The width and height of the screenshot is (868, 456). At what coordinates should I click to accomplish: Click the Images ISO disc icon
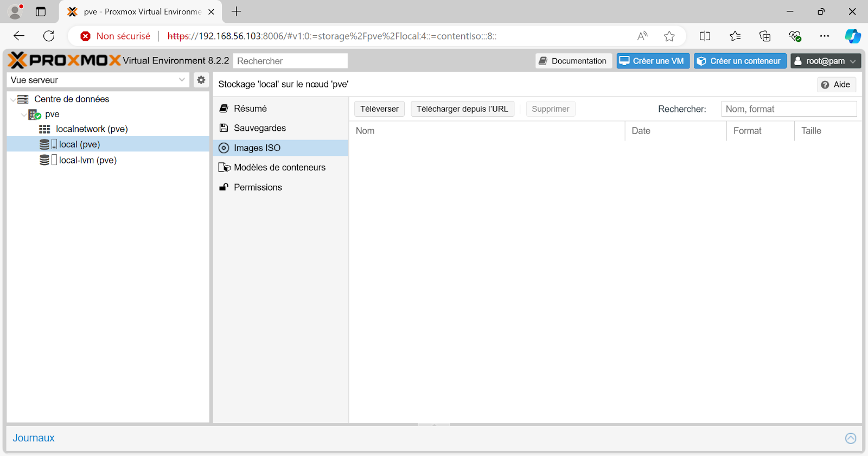(224, 148)
